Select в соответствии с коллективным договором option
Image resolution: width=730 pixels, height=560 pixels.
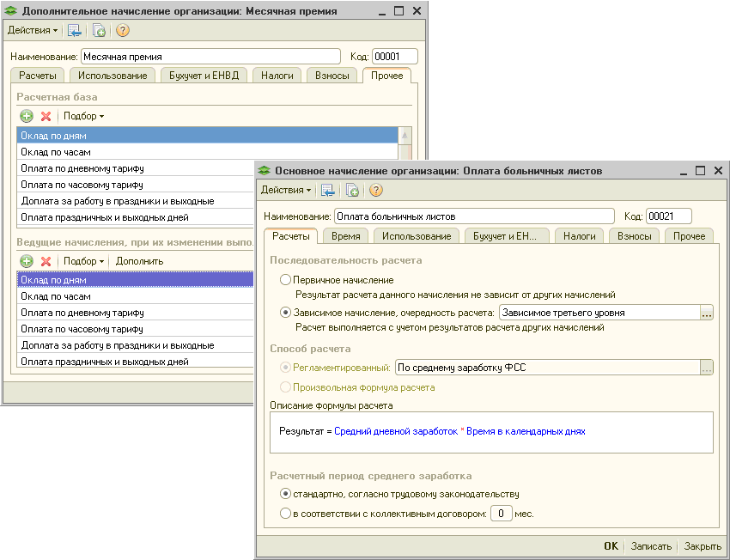pyautogui.click(x=285, y=514)
